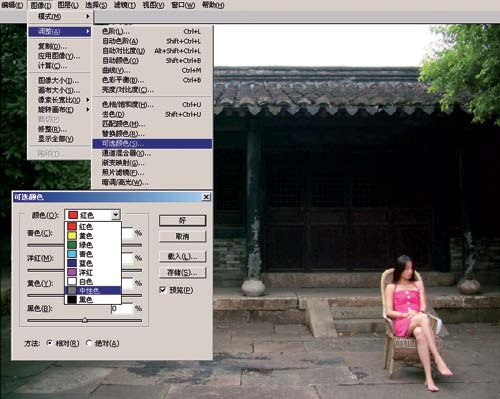This screenshot has height=399, width=500.
Task: Select 通道混合器(X)... adjustment
Action: point(152,153)
